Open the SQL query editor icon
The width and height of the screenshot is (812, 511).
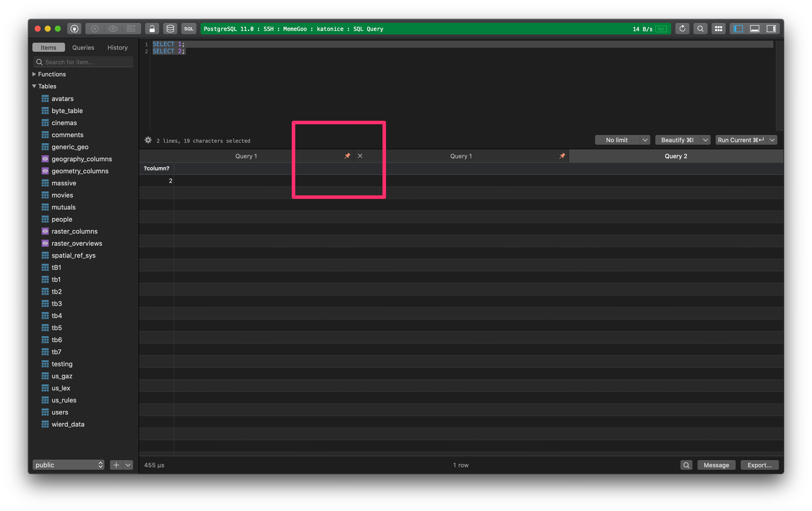[189, 29]
